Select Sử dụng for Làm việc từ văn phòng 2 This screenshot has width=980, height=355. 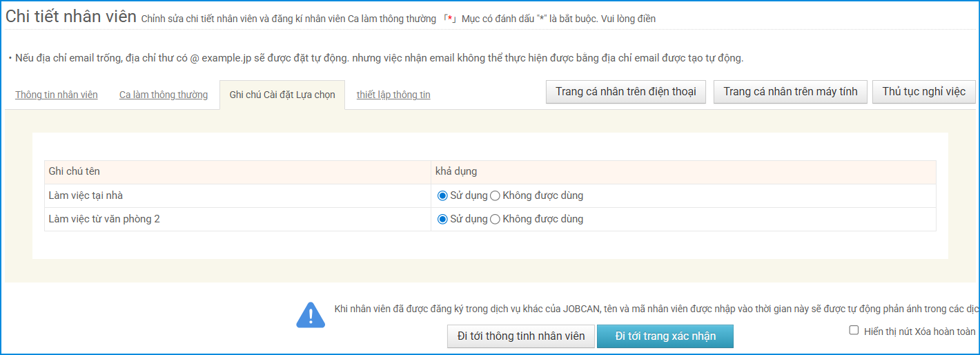pos(443,219)
